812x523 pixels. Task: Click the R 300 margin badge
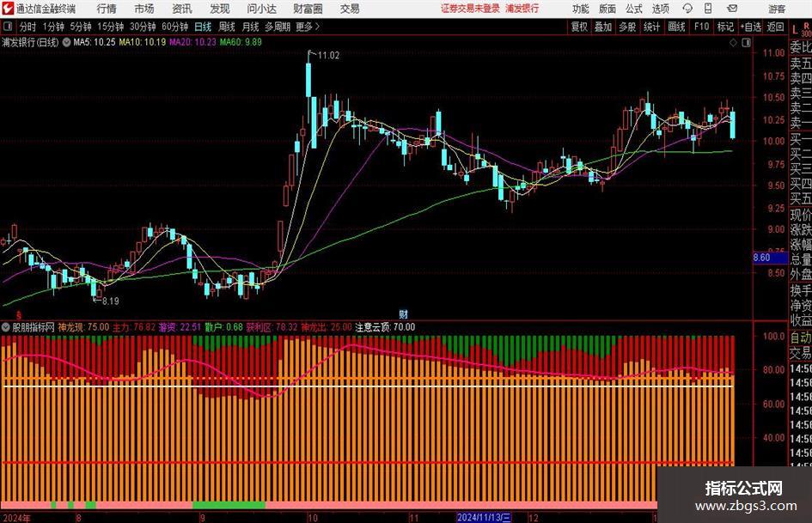point(806,29)
